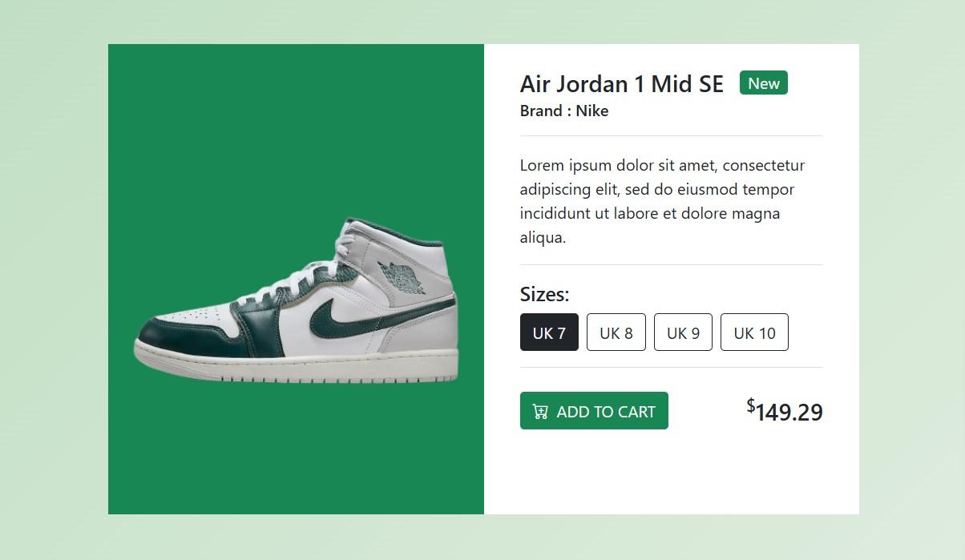Click the shopping cart icon on the Add to Cart button
This screenshot has width=965, height=560.
coord(540,410)
